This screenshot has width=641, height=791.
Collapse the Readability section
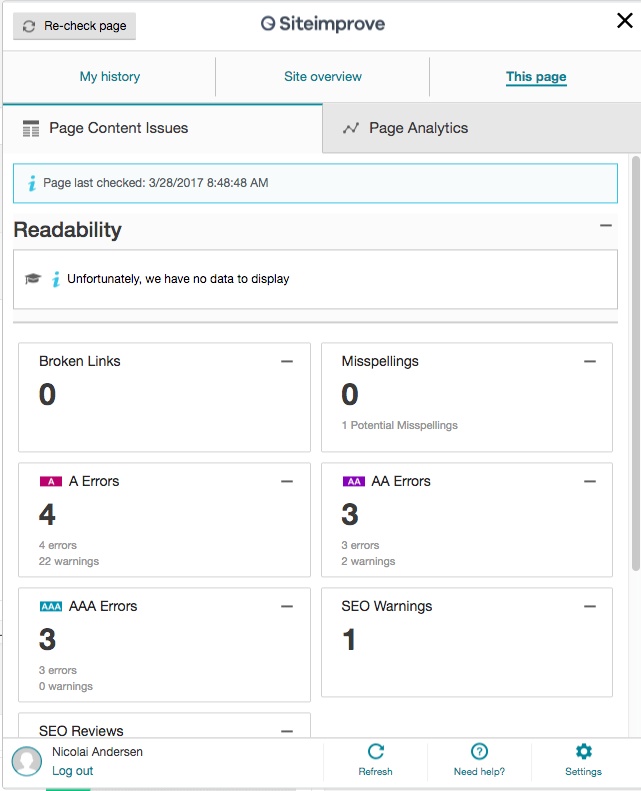pyautogui.click(x=606, y=225)
